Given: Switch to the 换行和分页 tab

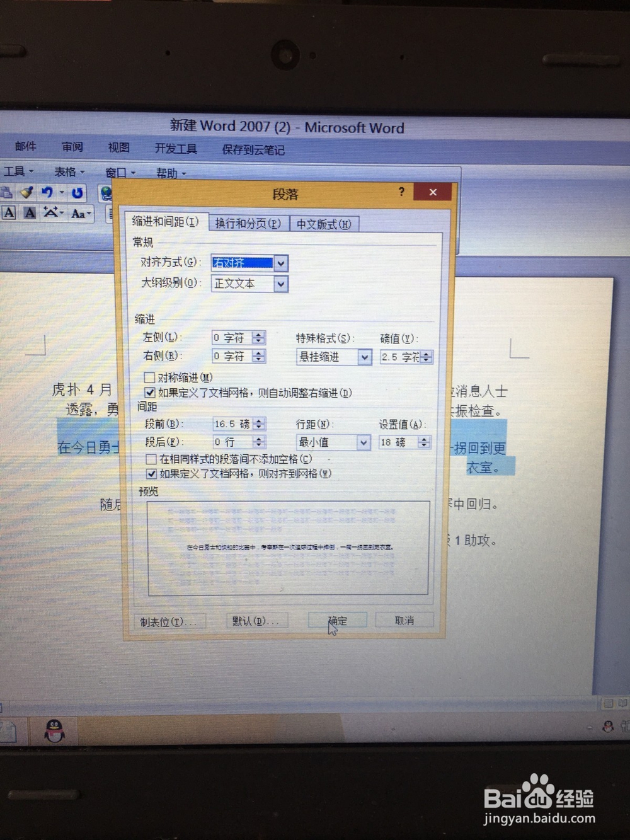Looking at the screenshot, I should 248,223.
